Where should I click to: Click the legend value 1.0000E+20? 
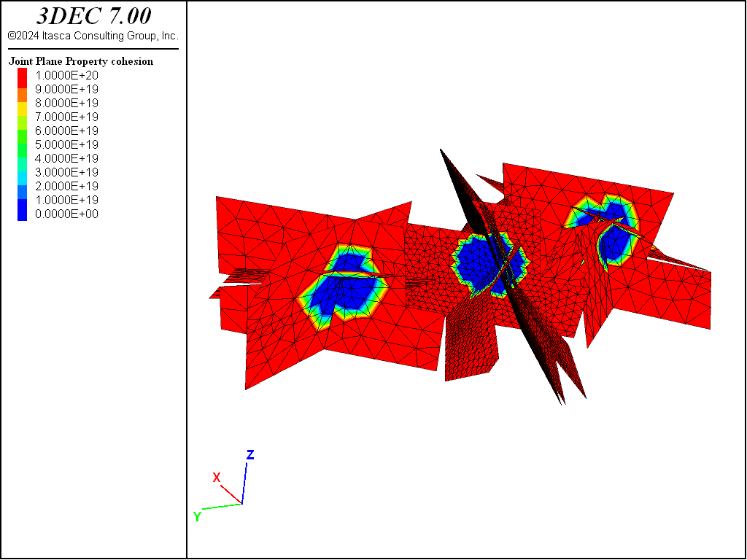pos(66,75)
